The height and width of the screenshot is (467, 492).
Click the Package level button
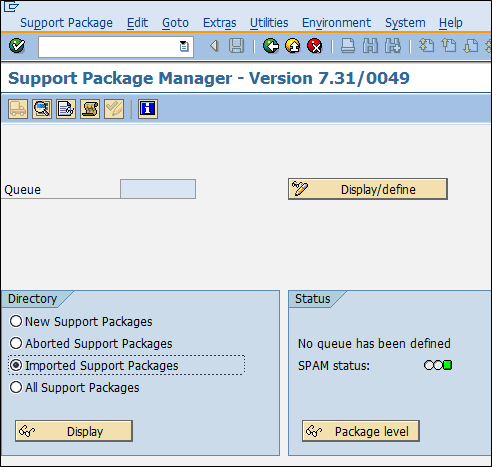click(x=361, y=431)
